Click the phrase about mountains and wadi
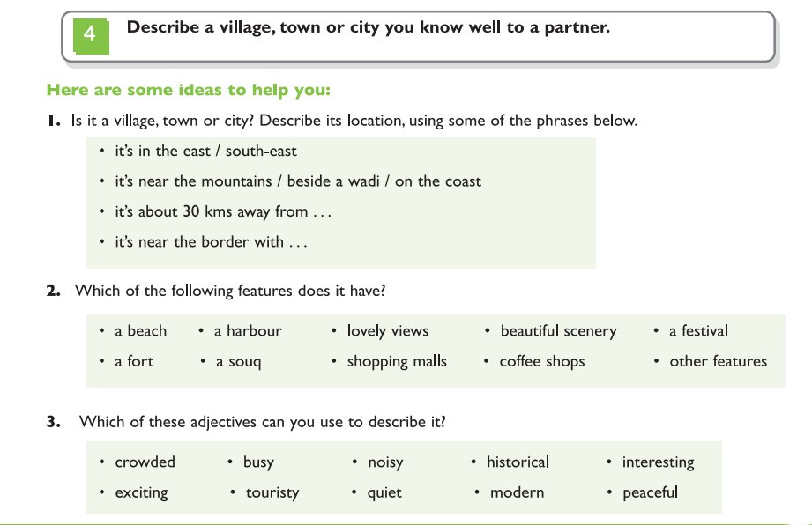 point(298,181)
